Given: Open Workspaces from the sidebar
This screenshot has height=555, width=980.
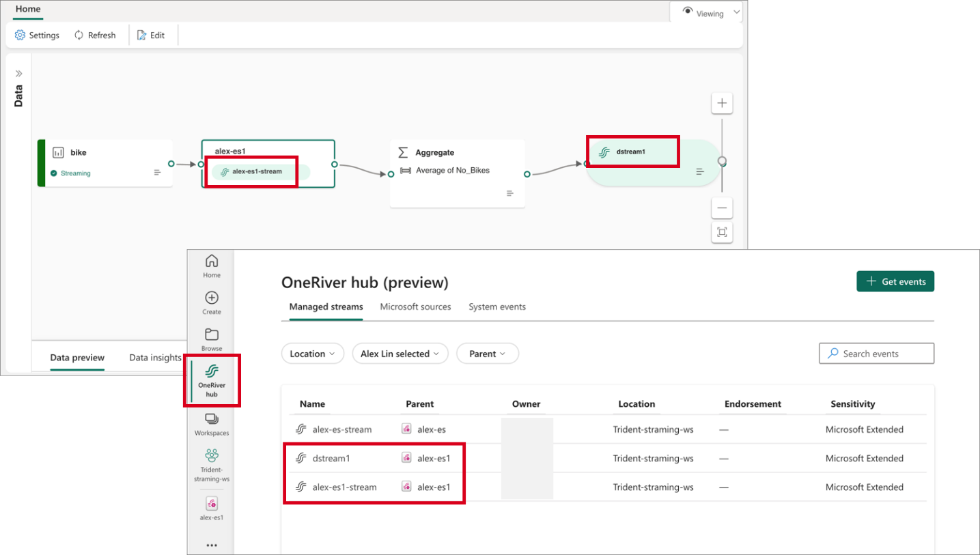Looking at the screenshot, I should tap(212, 423).
